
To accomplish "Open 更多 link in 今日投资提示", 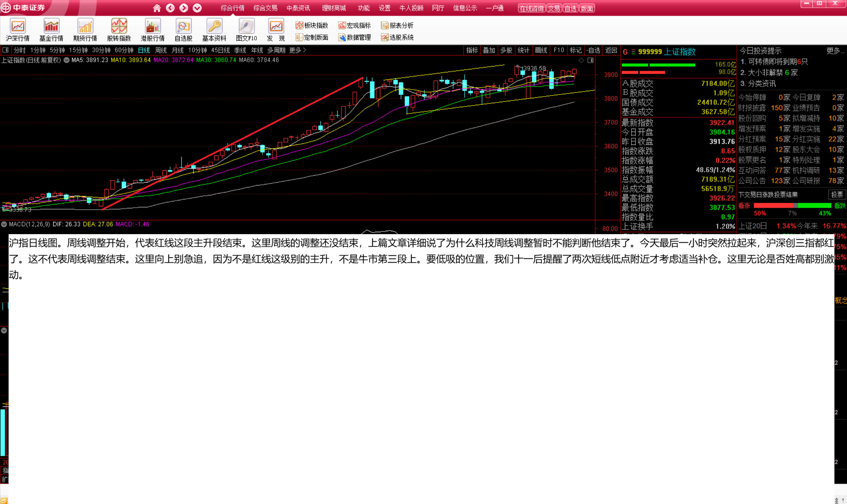I will (x=834, y=51).
